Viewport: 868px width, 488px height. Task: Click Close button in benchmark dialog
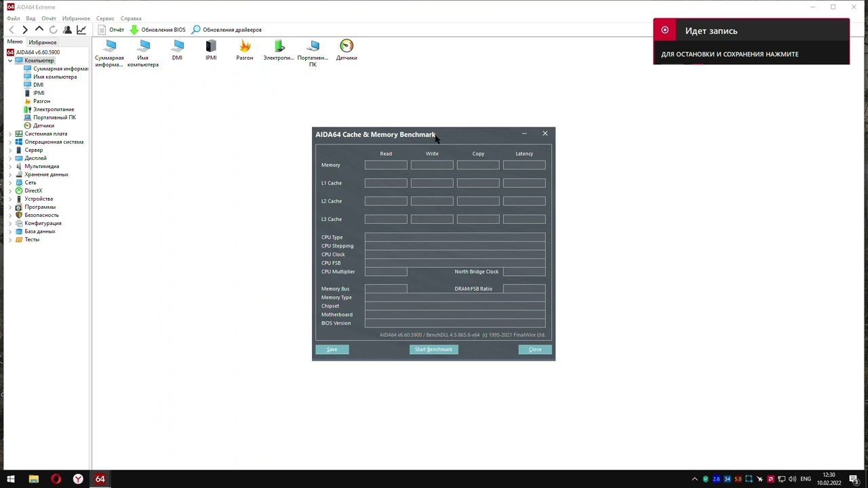click(535, 349)
